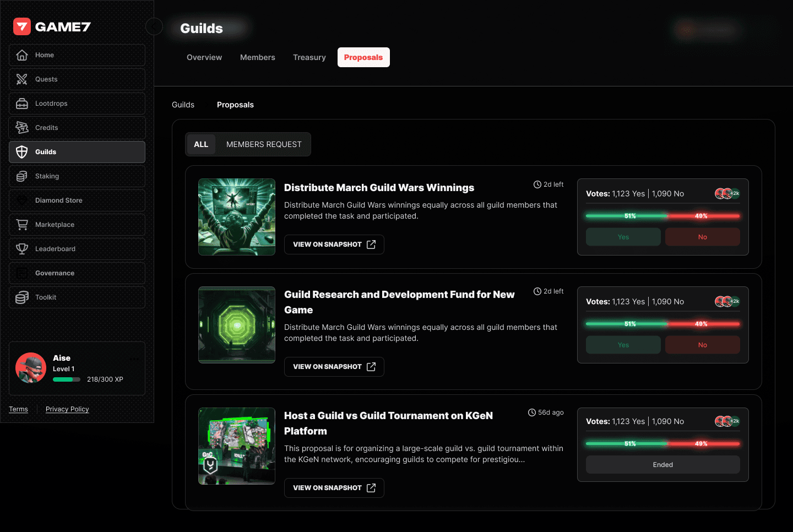The width and height of the screenshot is (793, 532).
Task: Switch to the Members tab
Action: pyautogui.click(x=258, y=57)
